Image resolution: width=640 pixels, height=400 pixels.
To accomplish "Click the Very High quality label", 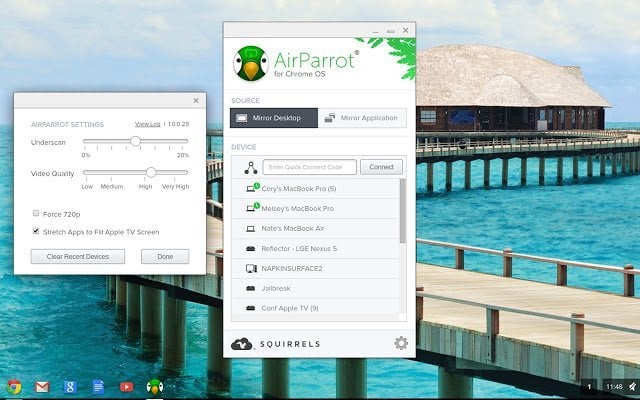I will click(x=176, y=187).
